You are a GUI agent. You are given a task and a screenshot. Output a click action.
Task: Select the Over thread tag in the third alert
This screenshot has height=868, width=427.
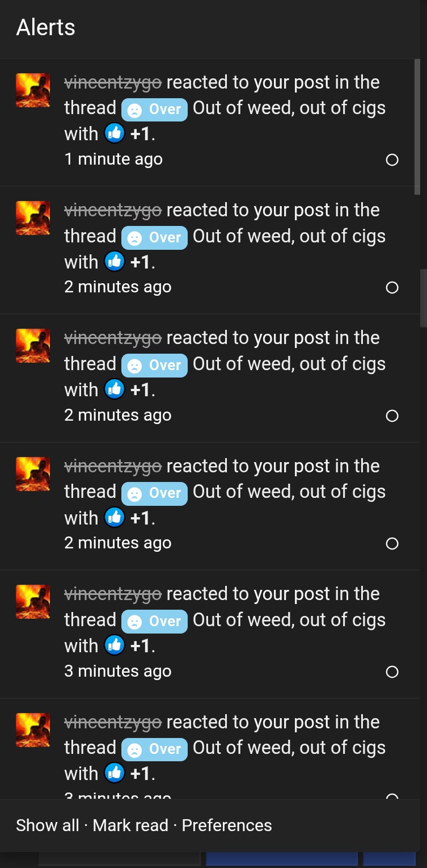click(x=155, y=365)
